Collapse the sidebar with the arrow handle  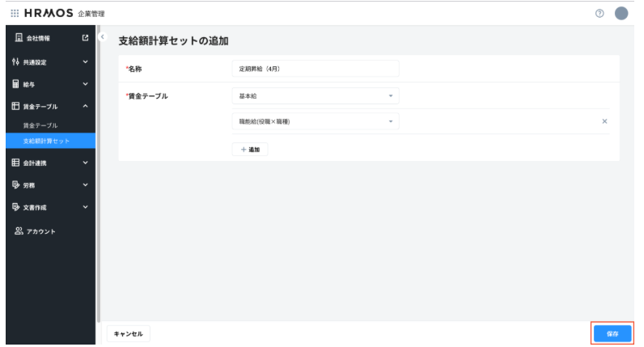[x=102, y=37]
